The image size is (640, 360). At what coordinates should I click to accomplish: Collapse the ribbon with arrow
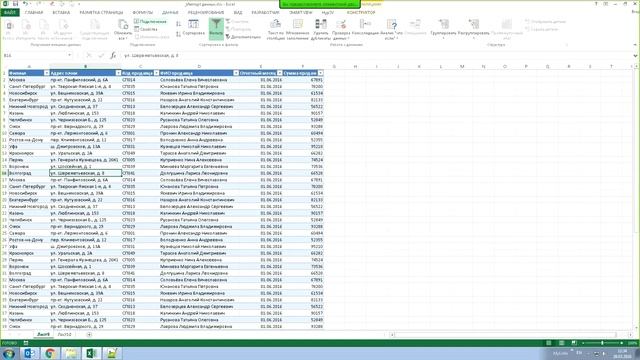[635, 45]
